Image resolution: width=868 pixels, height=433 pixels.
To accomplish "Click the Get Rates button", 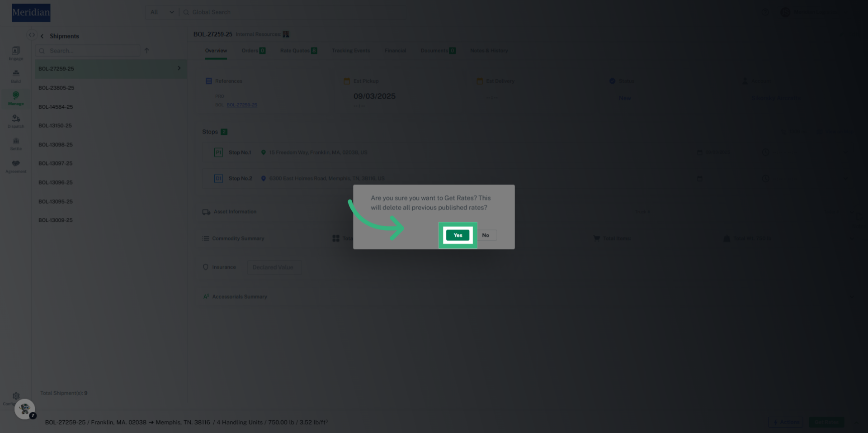I will coord(826,422).
